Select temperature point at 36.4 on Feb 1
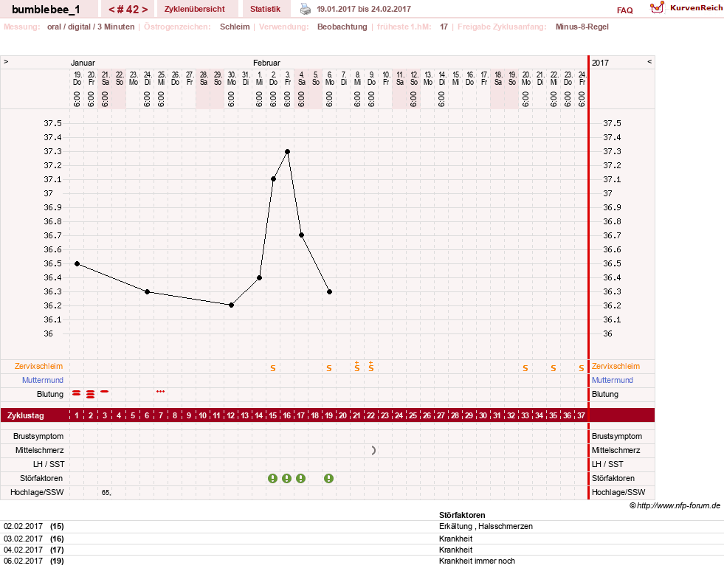Screen dimensions: 724x588 [x=260, y=278]
